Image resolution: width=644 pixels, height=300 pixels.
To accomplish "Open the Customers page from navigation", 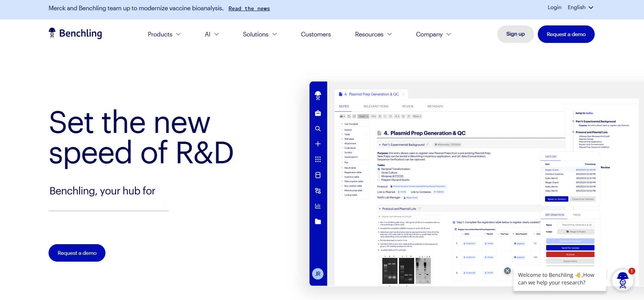I will coord(316,34).
